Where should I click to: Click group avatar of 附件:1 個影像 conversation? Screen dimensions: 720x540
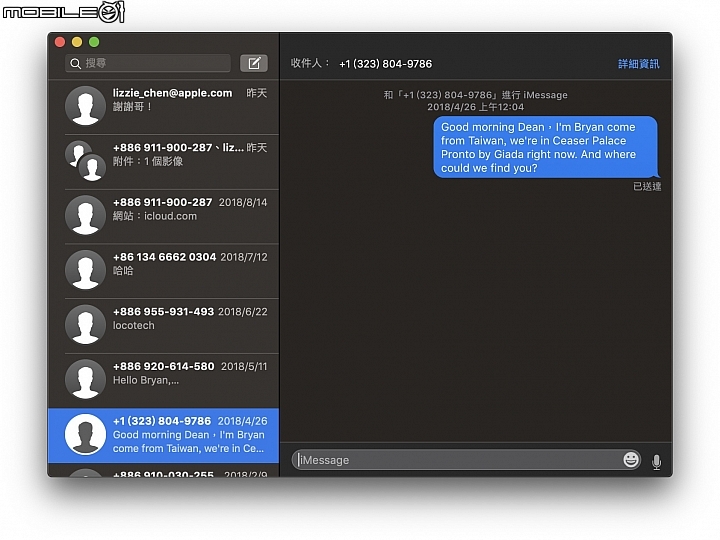click(85, 161)
